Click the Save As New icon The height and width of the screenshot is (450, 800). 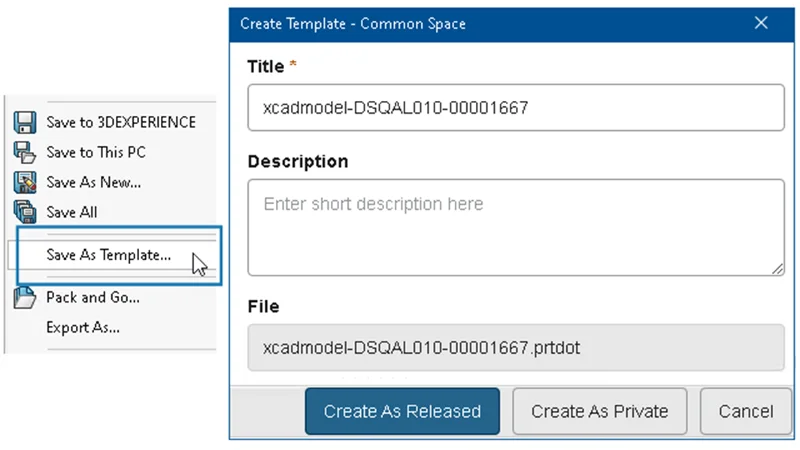[25, 182]
